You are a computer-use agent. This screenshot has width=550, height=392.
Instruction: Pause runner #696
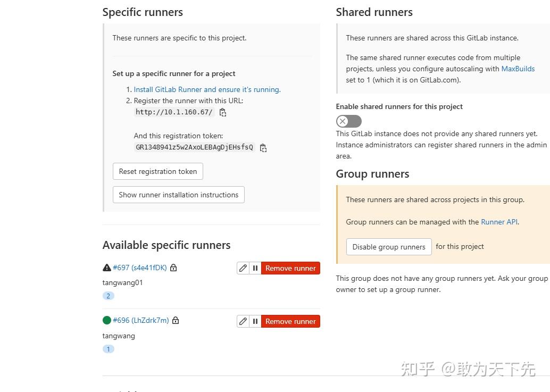click(255, 321)
